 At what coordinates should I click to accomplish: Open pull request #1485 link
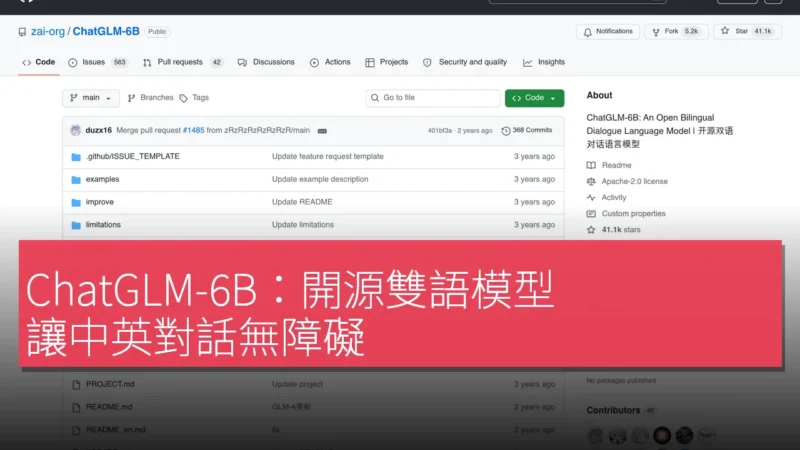point(193,131)
